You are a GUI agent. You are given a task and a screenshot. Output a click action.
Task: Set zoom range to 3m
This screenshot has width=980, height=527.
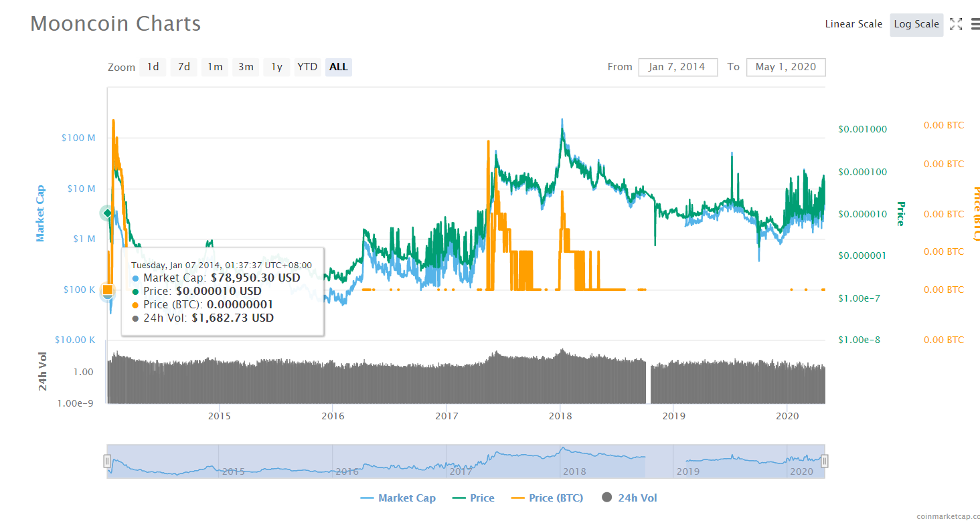coord(246,67)
